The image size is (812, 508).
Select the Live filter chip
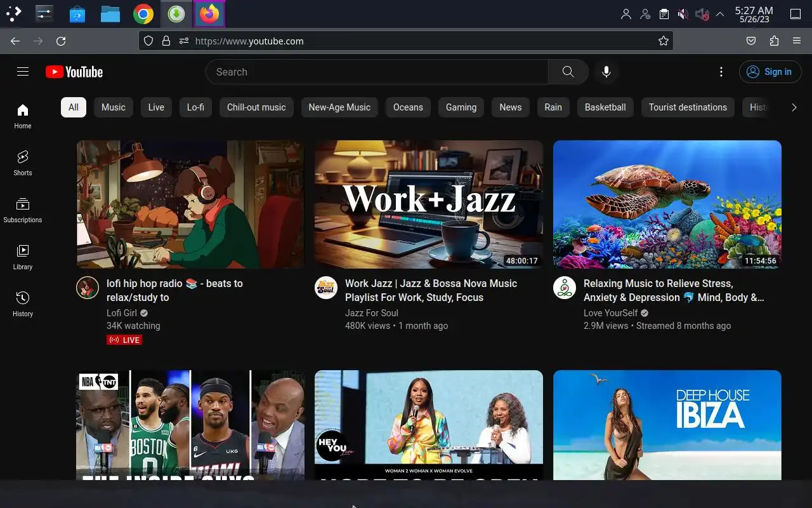click(156, 107)
